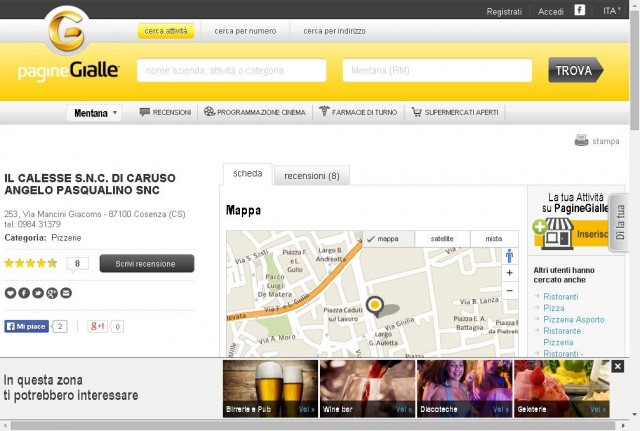Click the heart favorite share icon
Image resolution: width=640 pixels, height=431 pixels.
10,293
